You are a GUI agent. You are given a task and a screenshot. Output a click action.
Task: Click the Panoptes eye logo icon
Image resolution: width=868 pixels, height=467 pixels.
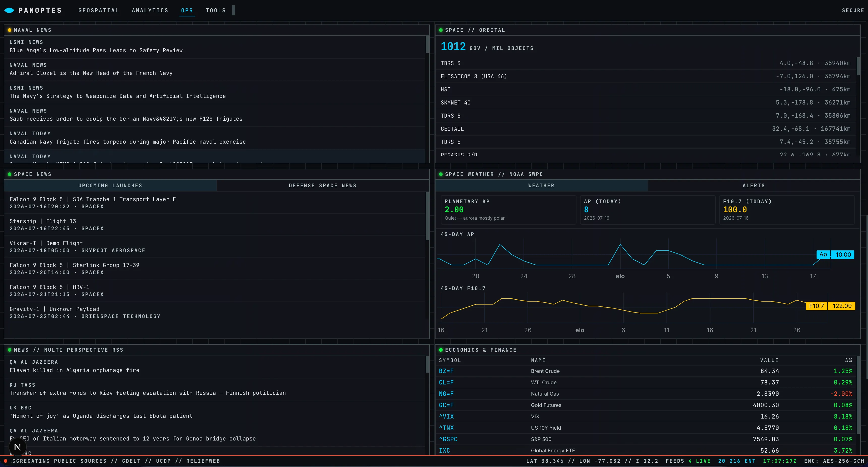tap(9, 10)
